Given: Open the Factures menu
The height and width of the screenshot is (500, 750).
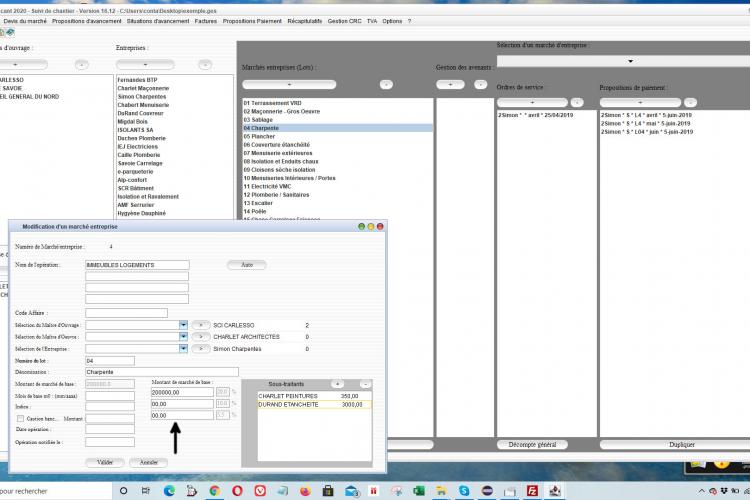Looking at the screenshot, I should [206, 21].
